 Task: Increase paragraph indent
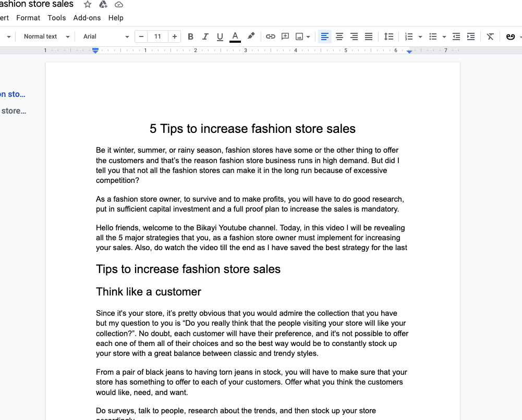point(471,36)
